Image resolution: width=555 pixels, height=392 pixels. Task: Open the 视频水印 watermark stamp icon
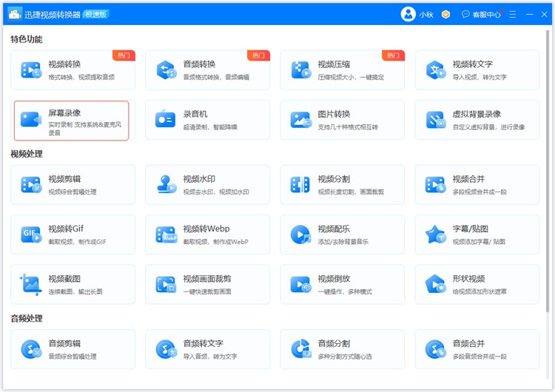click(x=166, y=184)
